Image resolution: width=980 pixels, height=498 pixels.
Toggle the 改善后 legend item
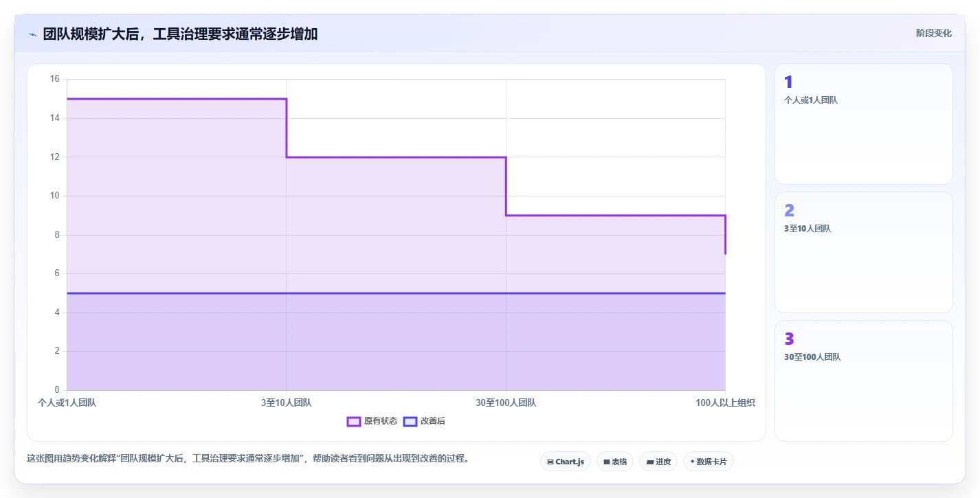pyautogui.click(x=424, y=421)
